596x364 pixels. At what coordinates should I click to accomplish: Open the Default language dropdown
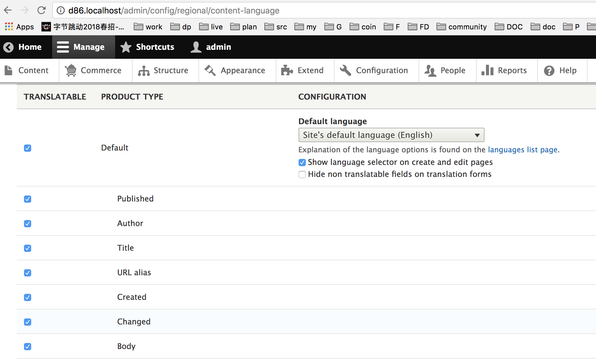[x=391, y=135]
